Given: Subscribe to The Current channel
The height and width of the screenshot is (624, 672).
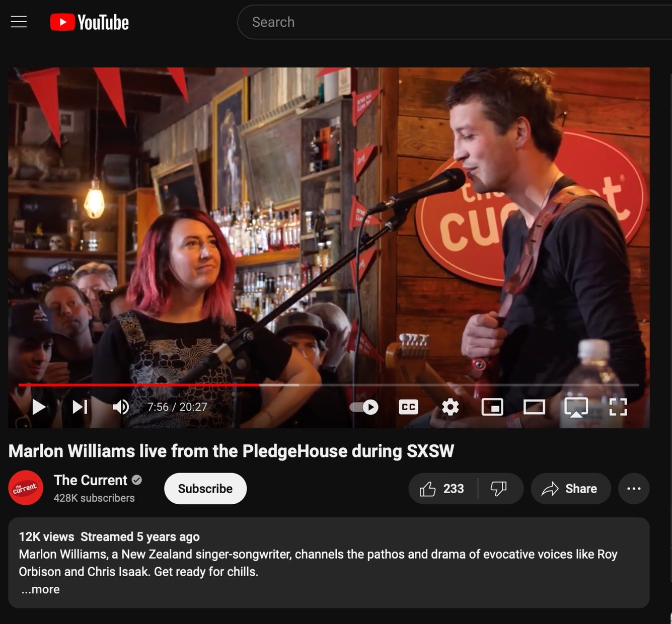Looking at the screenshot, I should [205, 489].
